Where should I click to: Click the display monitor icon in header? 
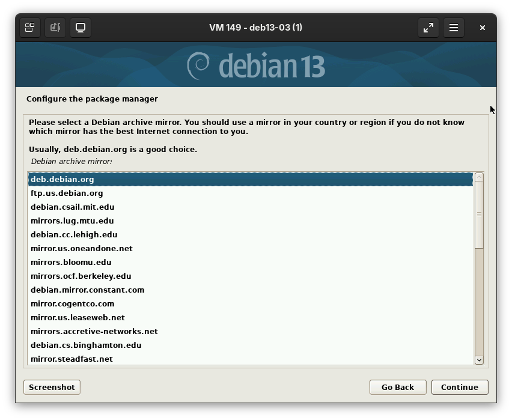[x=81, y=28]
